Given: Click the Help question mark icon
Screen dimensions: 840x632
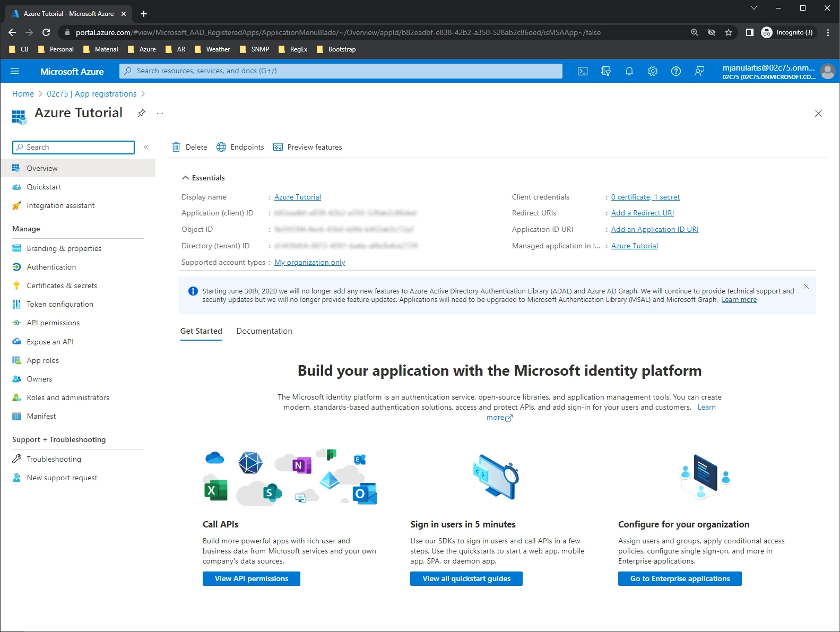Looking at the screenshot, I should tap(676, 71).
